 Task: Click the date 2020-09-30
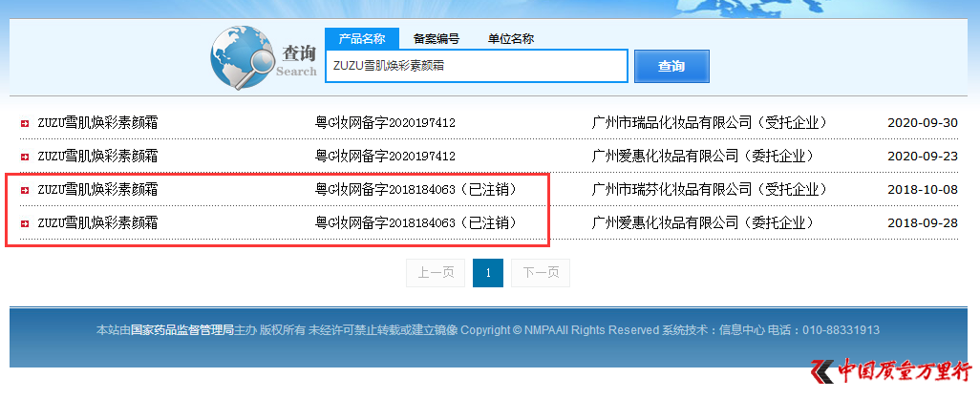(x=923, y=123)
